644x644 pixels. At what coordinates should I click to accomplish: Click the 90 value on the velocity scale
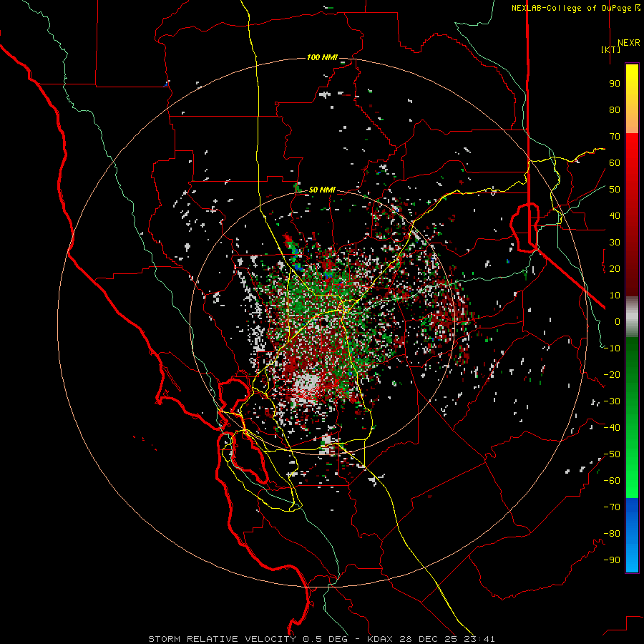[x=615, y=84]
